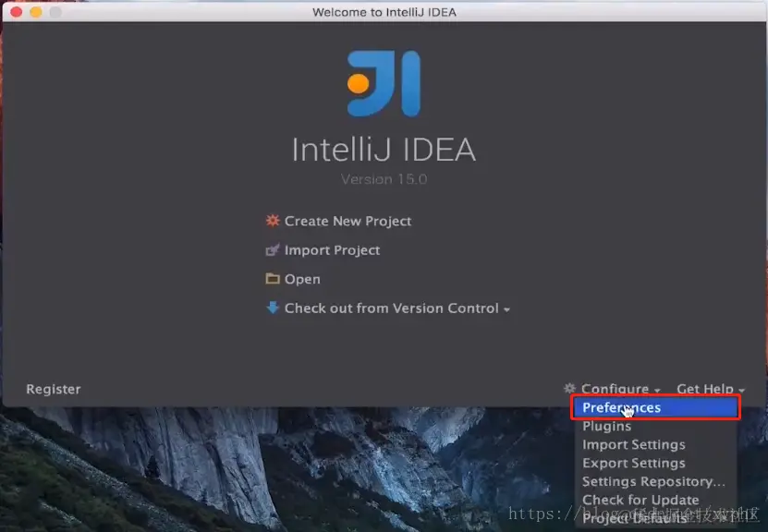Expand Check out from Version Control
The image size is (768, 532).
pos(397,308)
